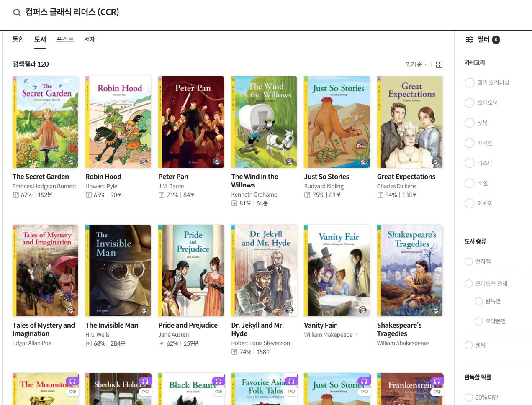Open the filter settings icon

coord(470,39)
